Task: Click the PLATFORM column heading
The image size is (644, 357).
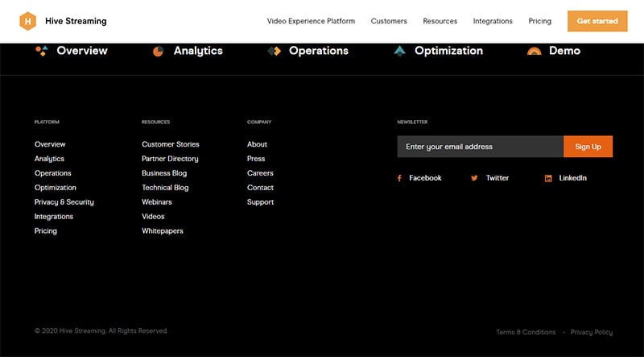Action: 47,122
